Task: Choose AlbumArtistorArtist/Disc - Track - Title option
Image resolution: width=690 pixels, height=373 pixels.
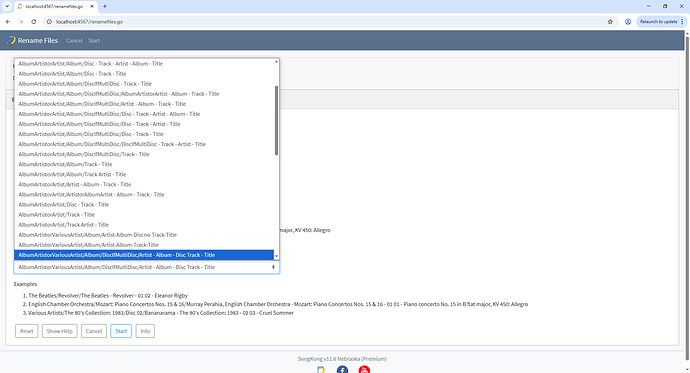Action: tap(63, 205)
